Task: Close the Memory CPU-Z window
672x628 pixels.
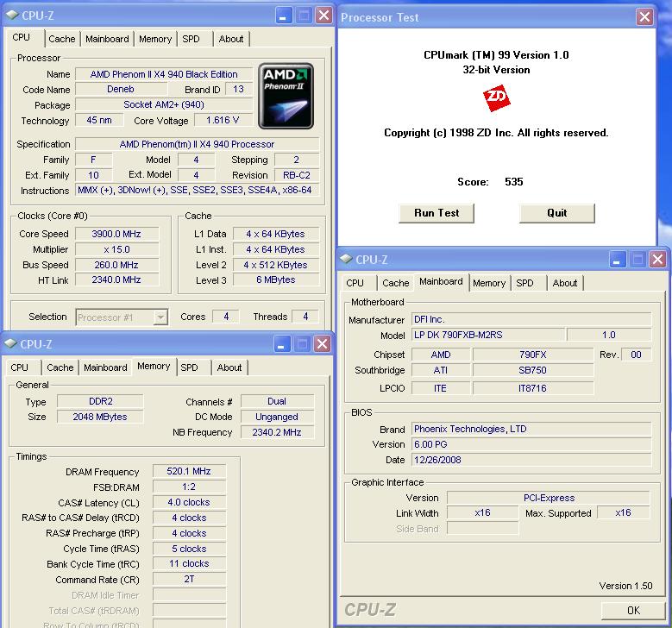Action: click(x=323, y=344)
